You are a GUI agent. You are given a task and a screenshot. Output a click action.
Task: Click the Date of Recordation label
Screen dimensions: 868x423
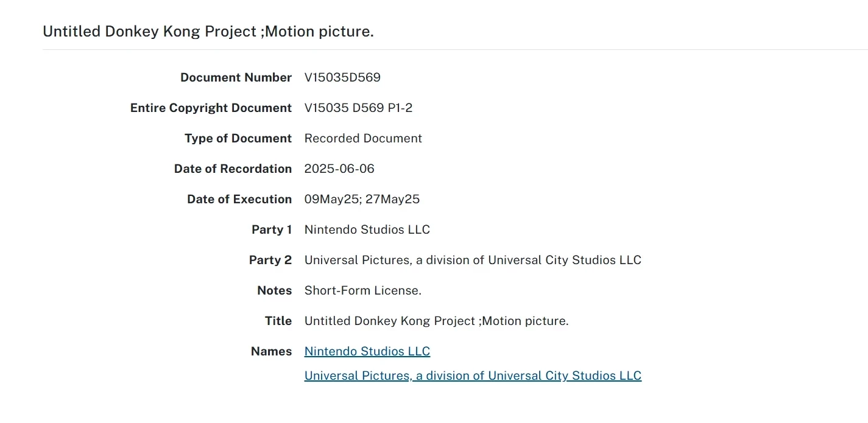pos(233,169)
